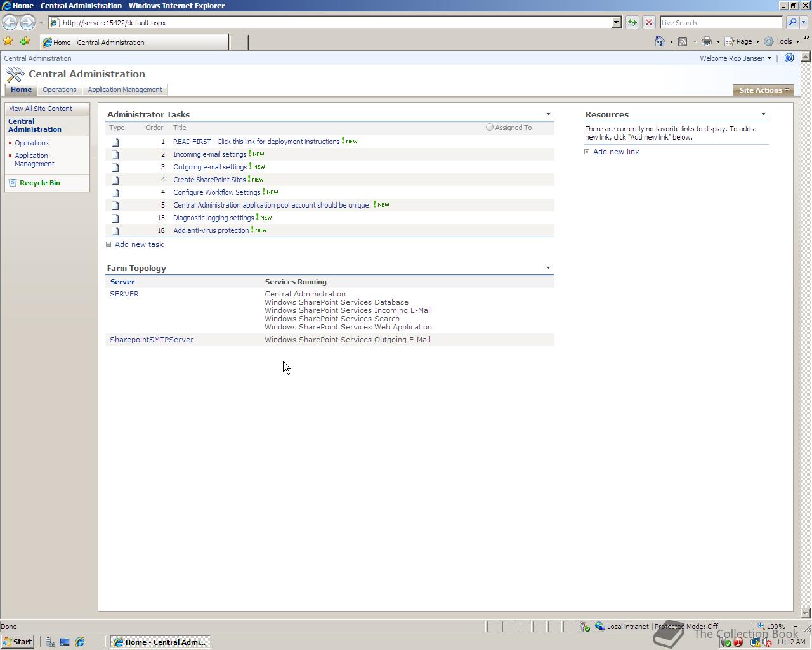The width and height of the screenshot is (812, 650).
Task: Open the SharePoint Help question mark icon
Action: point(789,58)
